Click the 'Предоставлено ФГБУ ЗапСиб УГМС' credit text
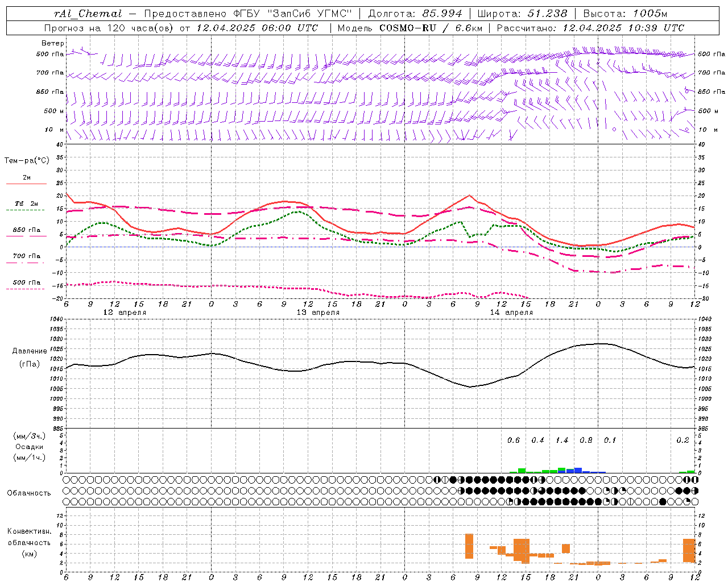 pos(249,14)
